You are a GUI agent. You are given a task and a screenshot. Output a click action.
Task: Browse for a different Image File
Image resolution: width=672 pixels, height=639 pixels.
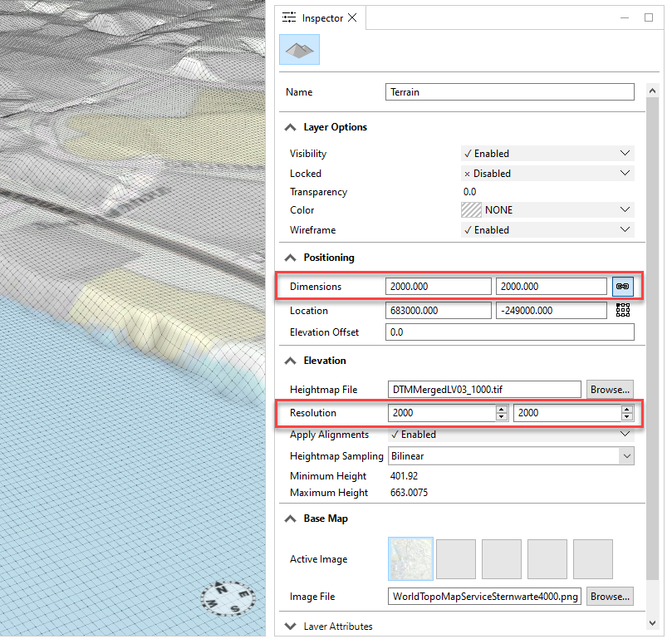click(x=610, y=596)
